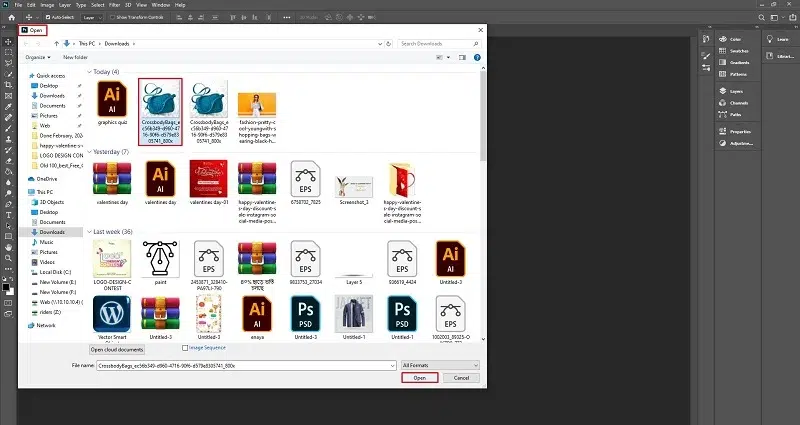Open the address bar path dropdown
Viewport: 800px width, 425px height.
coord(380,44)
